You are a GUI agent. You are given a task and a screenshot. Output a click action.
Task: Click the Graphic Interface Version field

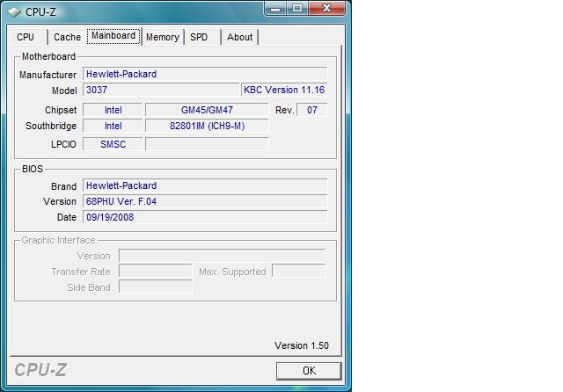point(223,256)
